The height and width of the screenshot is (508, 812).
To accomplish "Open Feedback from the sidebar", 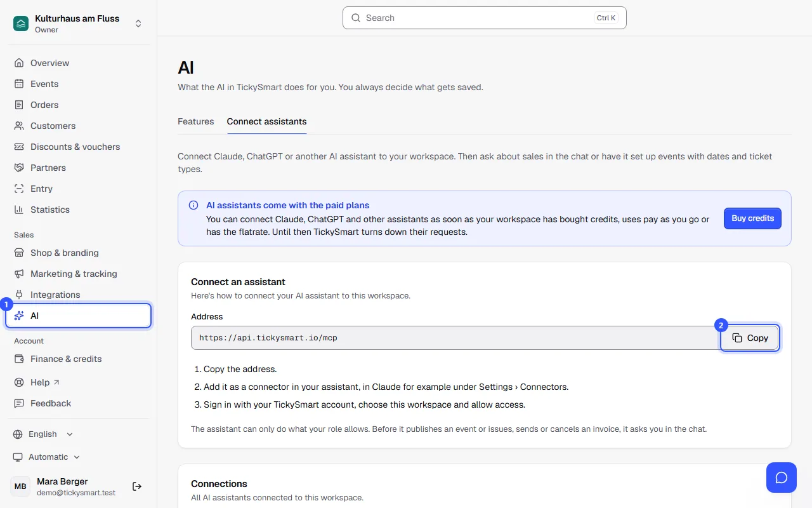I will 79,403.
